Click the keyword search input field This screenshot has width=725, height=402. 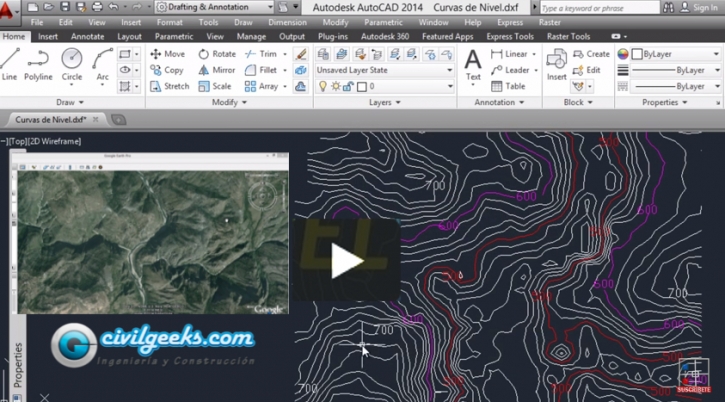pos(599,8)
